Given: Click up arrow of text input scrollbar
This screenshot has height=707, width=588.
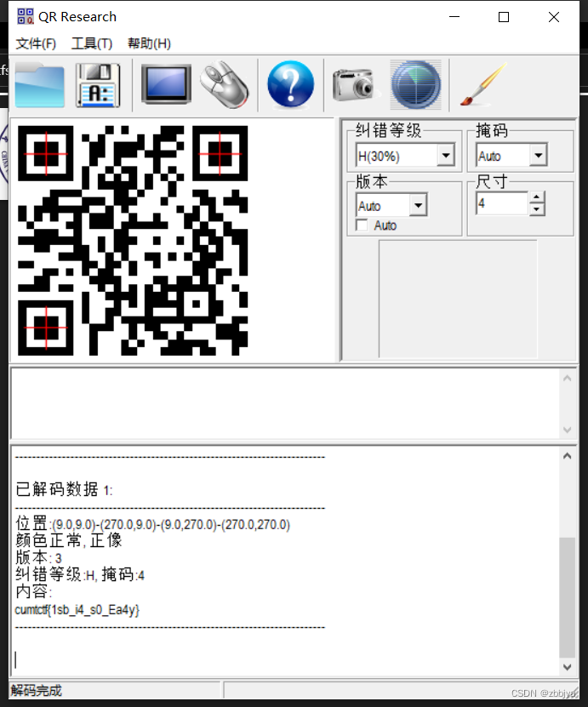Looking at the screenshot, I should click(x=567, y=379).
